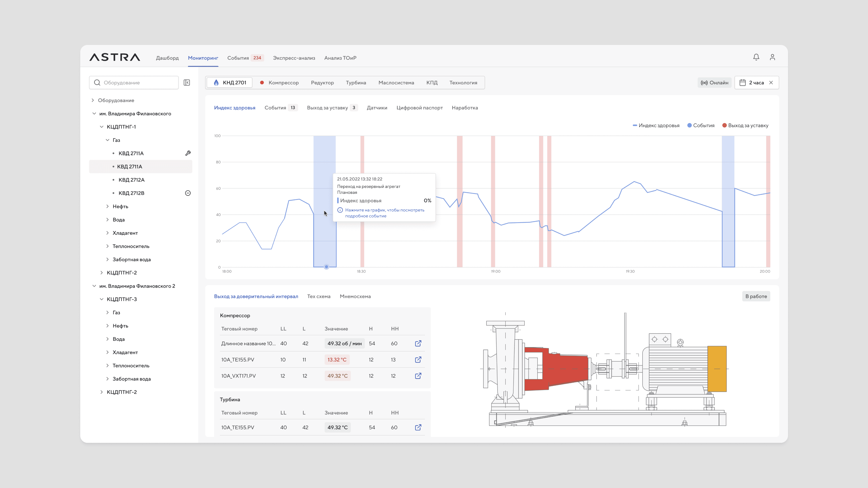Image resolution: width=868 pixels, height=488 pixels.
Task: Clear the 2 часа time range
Action: 771,82
